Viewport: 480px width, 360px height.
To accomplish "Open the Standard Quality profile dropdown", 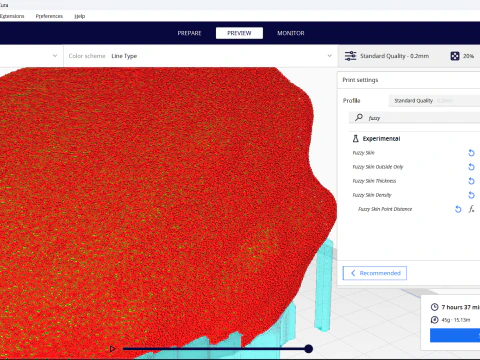I will pyautogui.click(x=434, y=101).
